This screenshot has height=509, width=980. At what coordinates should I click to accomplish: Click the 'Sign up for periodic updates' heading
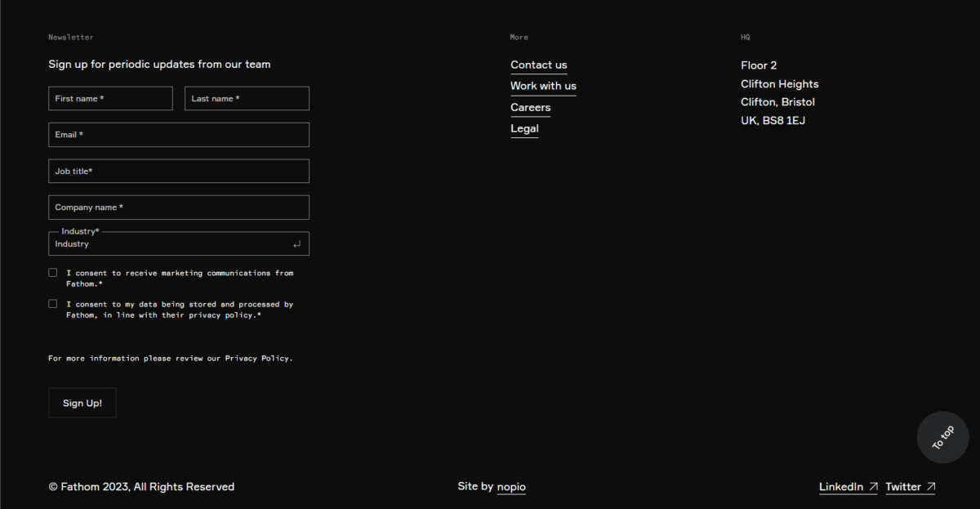159,65
